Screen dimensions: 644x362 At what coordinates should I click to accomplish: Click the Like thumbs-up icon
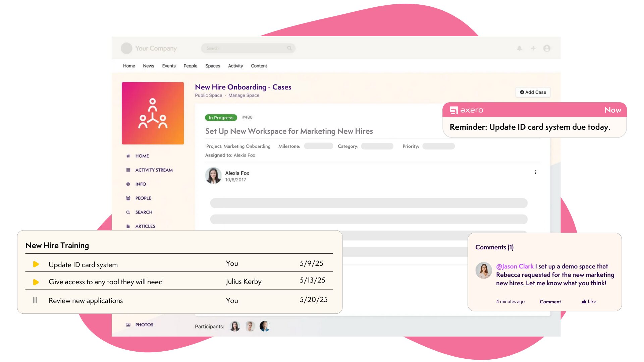(x=584, y=302)
